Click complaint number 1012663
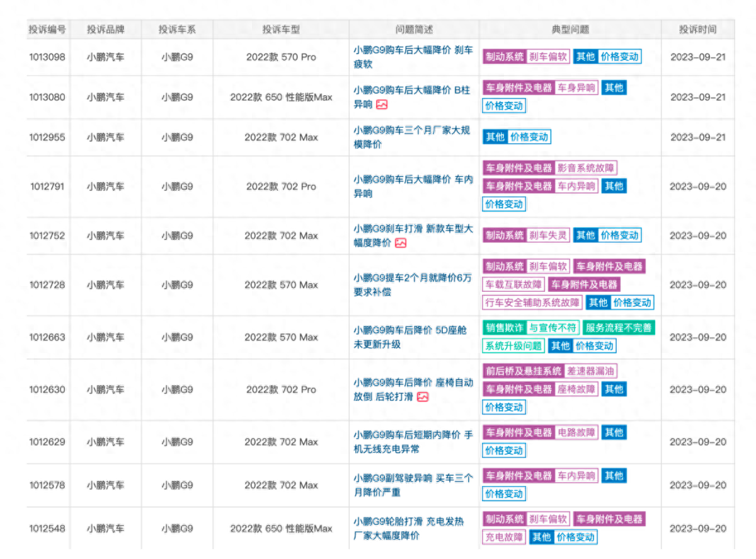Viewport: 756px width, 559px height. click(47, 337)
